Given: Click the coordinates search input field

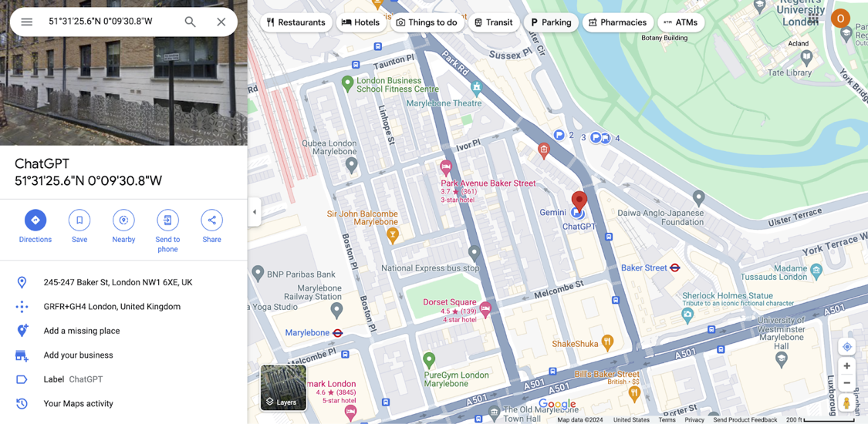Looking at the screenshot, I should [110, 22].
